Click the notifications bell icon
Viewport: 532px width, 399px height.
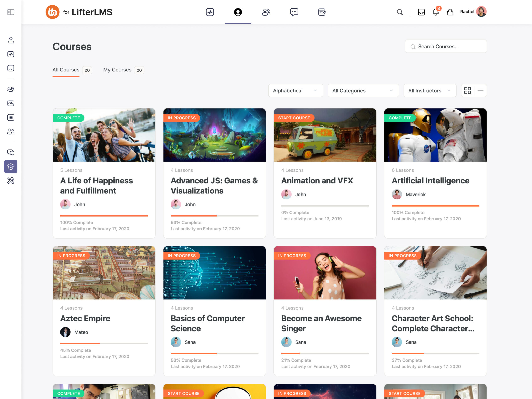tap(436, 12)
